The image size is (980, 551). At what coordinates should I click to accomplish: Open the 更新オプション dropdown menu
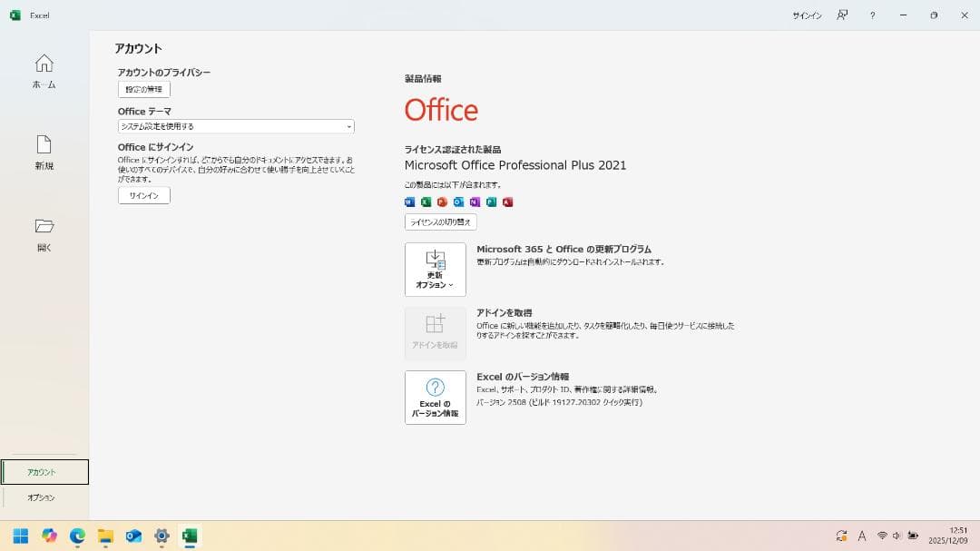click(x=436, y=270)
